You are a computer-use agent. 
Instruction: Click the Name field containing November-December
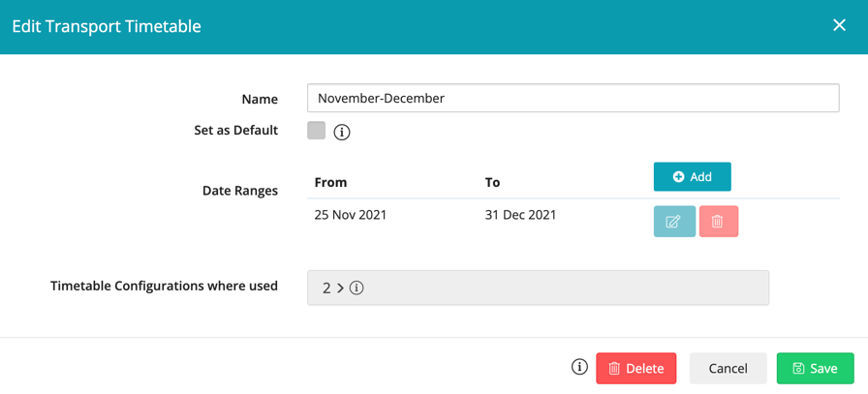click(x=573, y=98)
